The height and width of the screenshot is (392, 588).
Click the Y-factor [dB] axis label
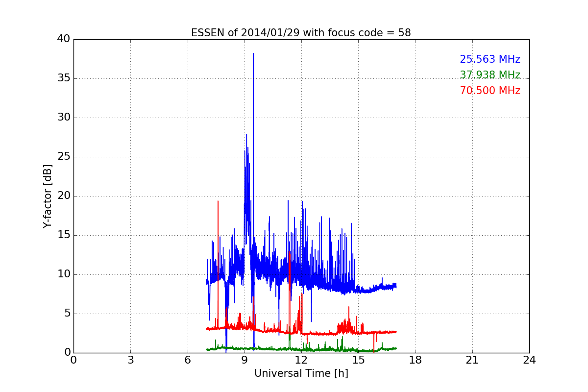click(47, 196)
